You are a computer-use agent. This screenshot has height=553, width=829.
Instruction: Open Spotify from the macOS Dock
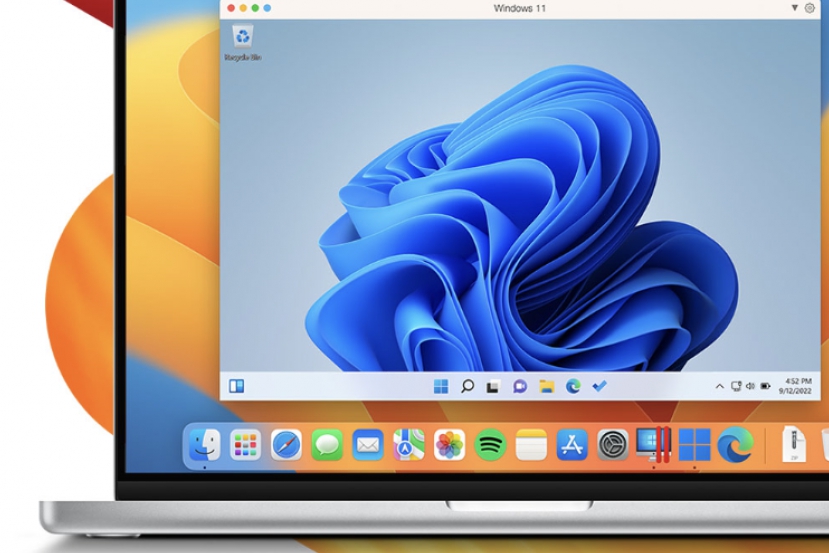pos(490,444)
